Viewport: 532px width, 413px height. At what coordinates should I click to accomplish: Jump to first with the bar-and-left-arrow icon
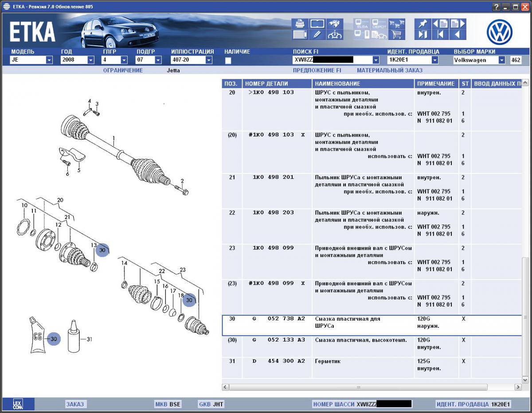point(440,35)
